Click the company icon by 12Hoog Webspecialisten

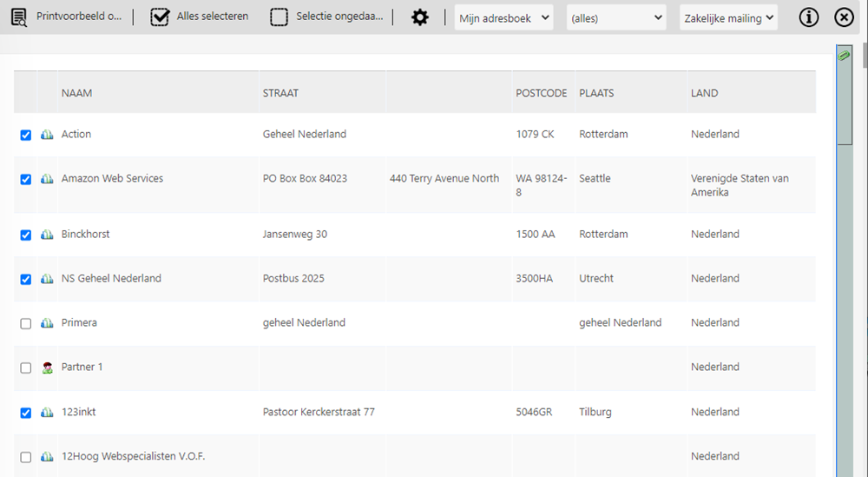tap(47, 456)
